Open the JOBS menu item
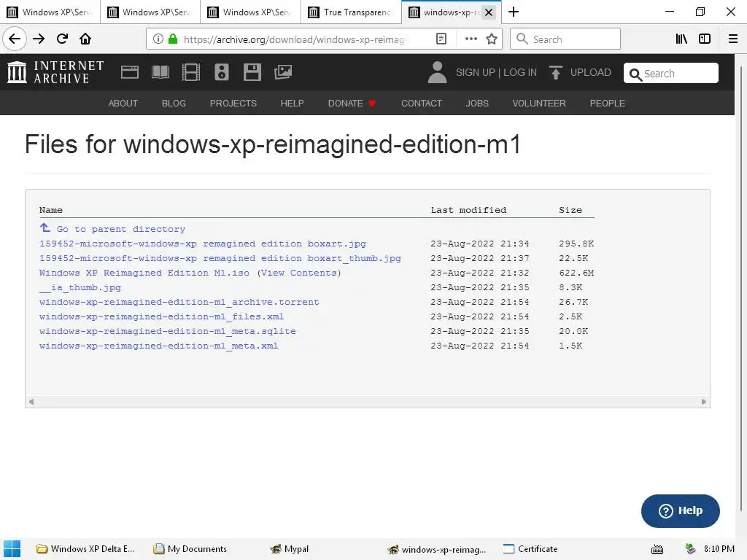The width and height of the screenshot is (747, 560). point(477,104)
